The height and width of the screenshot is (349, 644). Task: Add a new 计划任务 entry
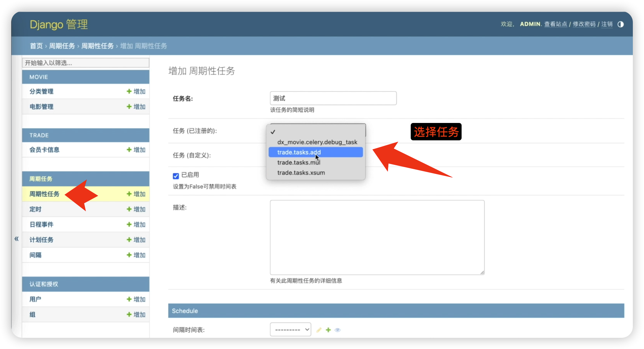pyautogui.click(x=136, y=239)
